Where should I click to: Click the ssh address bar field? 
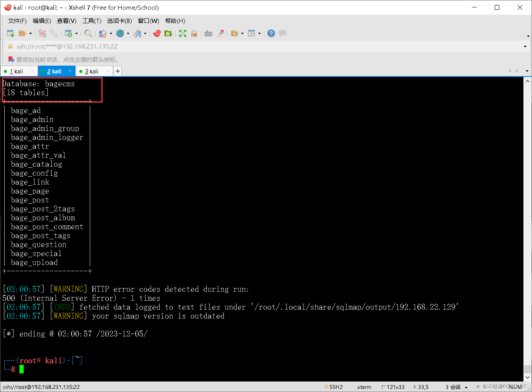point(266,47)
